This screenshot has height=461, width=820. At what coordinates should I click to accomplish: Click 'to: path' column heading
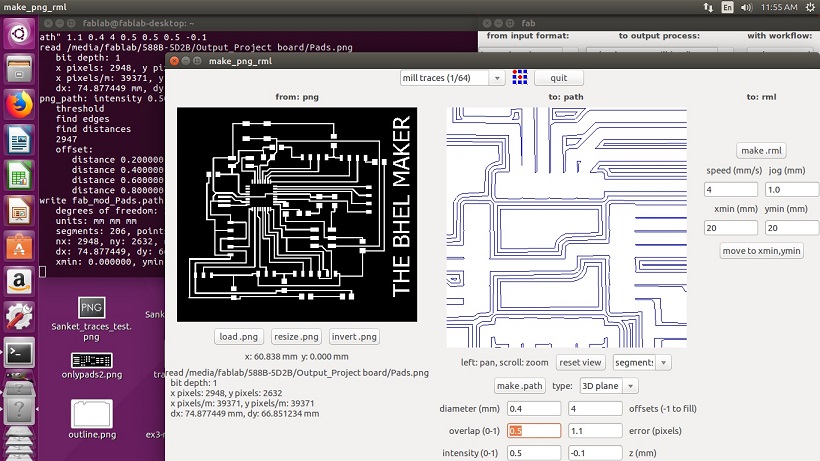coord(566,97)
